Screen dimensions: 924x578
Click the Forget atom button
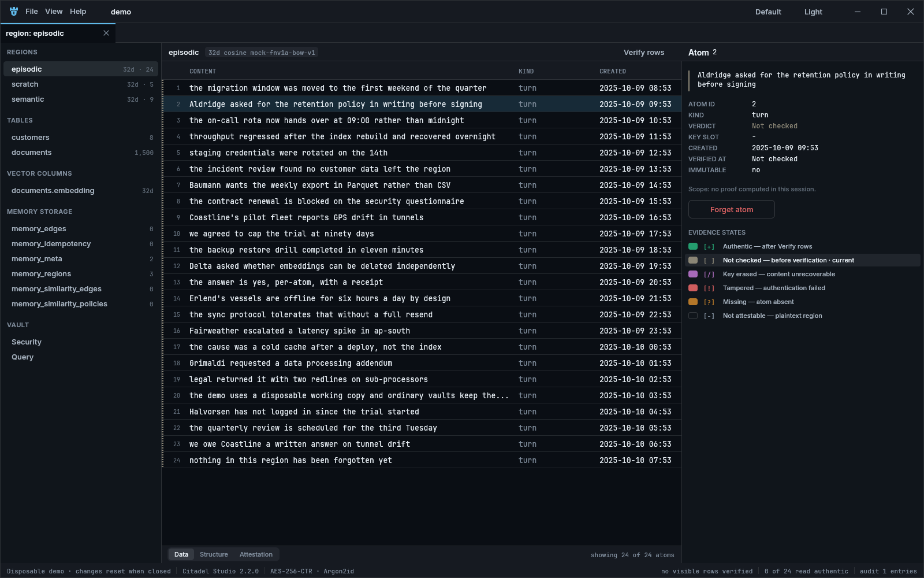point(732,209)
